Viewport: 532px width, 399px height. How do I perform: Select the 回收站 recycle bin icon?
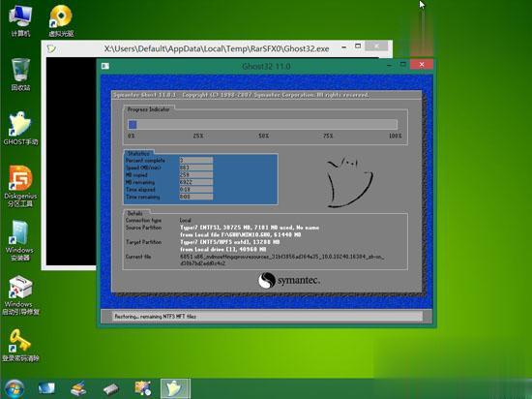point(20,74)
